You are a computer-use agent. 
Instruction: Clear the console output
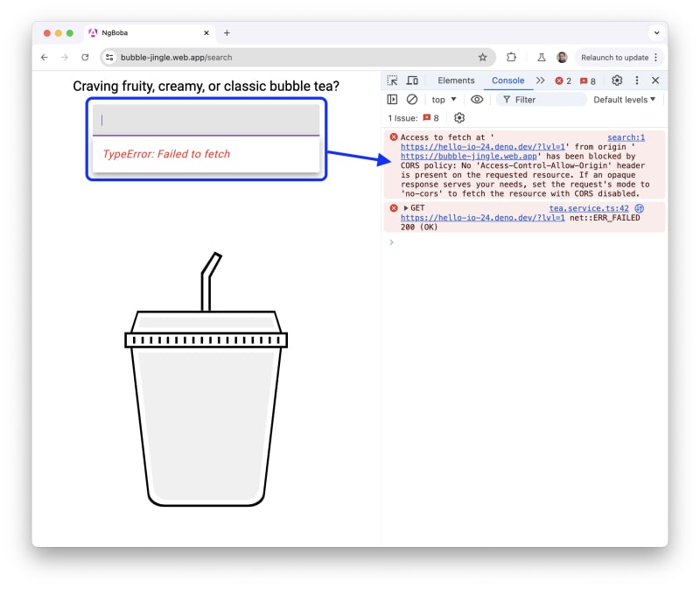[412, 100]
